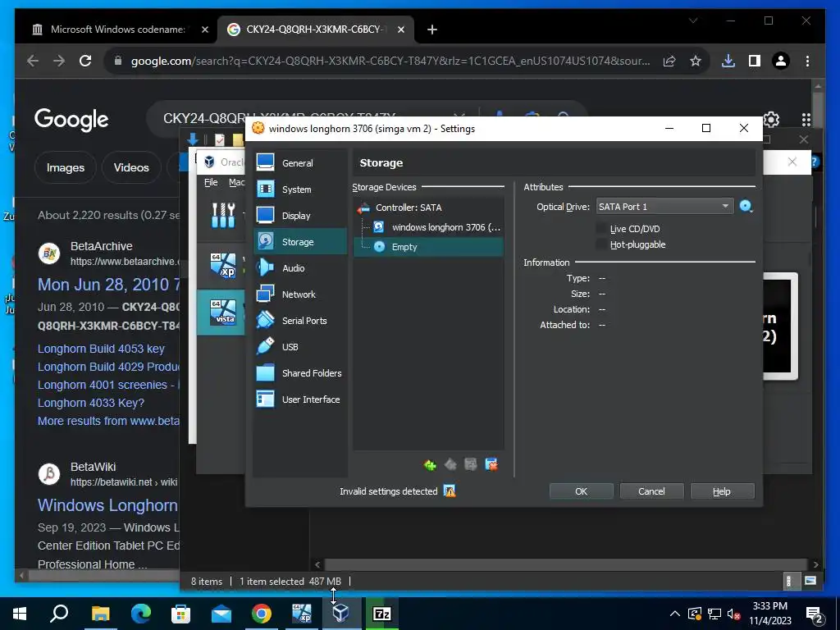Open Chrome profile menu

781,61
